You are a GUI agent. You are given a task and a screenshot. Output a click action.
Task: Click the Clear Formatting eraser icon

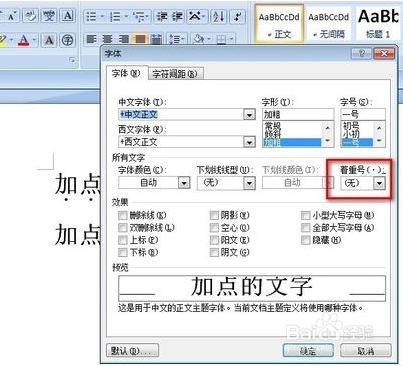tap(30, 15)
